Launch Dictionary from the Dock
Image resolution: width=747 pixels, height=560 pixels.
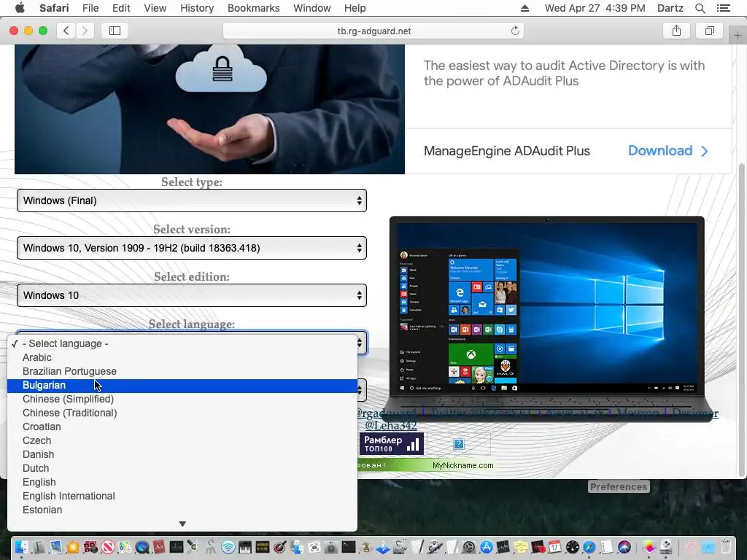click(159, 547)
